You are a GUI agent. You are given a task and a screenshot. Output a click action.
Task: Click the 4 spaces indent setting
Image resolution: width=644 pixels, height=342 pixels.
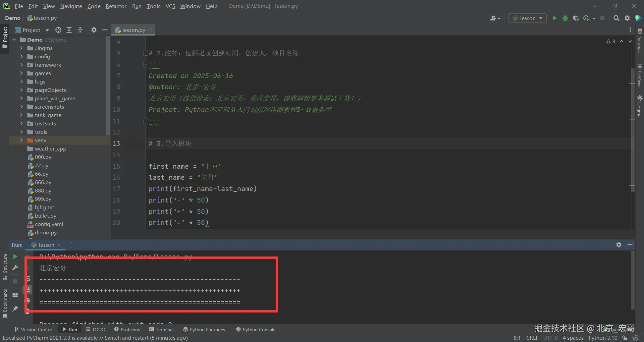pos(573,338)
